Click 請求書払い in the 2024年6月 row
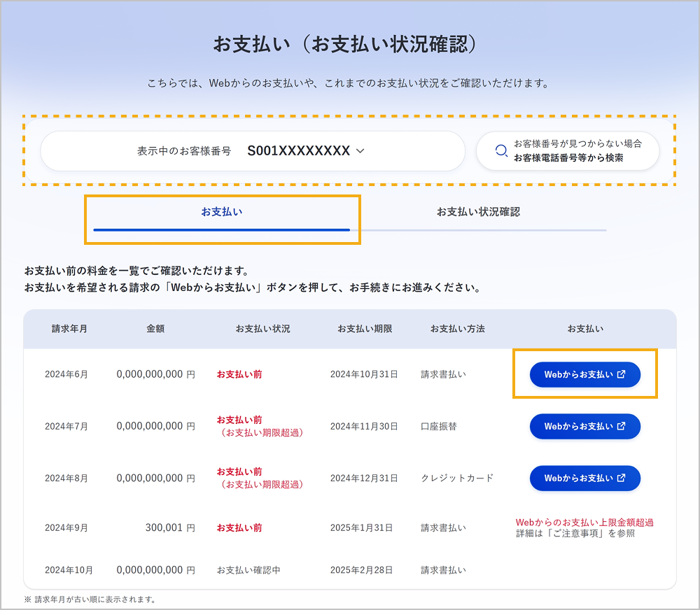This screenshot has width=700, height=610. pyautogui.click(x=443, y=374)
